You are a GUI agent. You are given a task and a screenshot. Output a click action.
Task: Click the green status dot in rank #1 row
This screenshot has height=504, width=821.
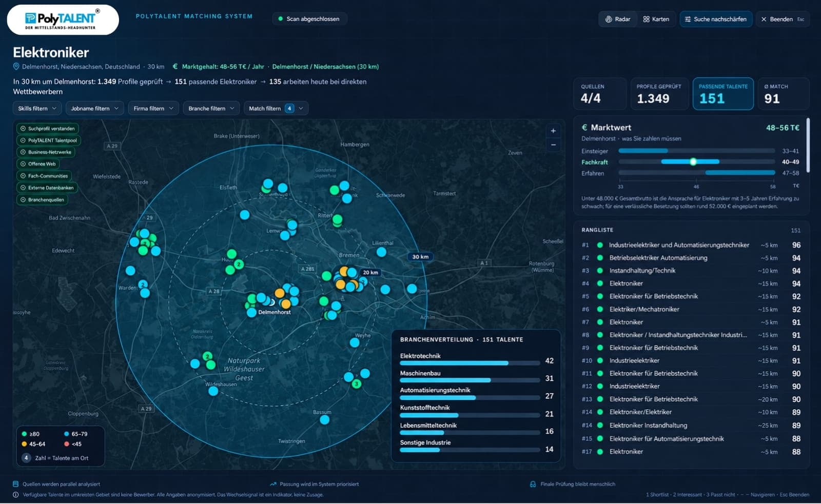tap(600, 245)
